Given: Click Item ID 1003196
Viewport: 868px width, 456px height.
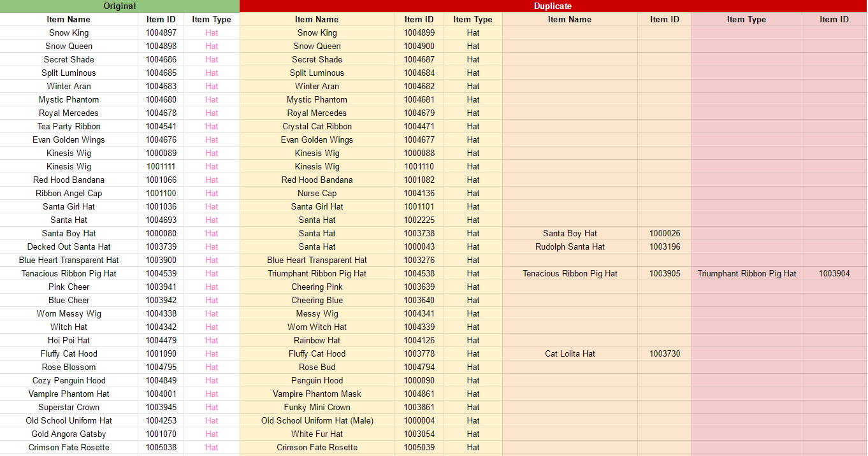Looking at the screenshot, I should pos(665,246).
